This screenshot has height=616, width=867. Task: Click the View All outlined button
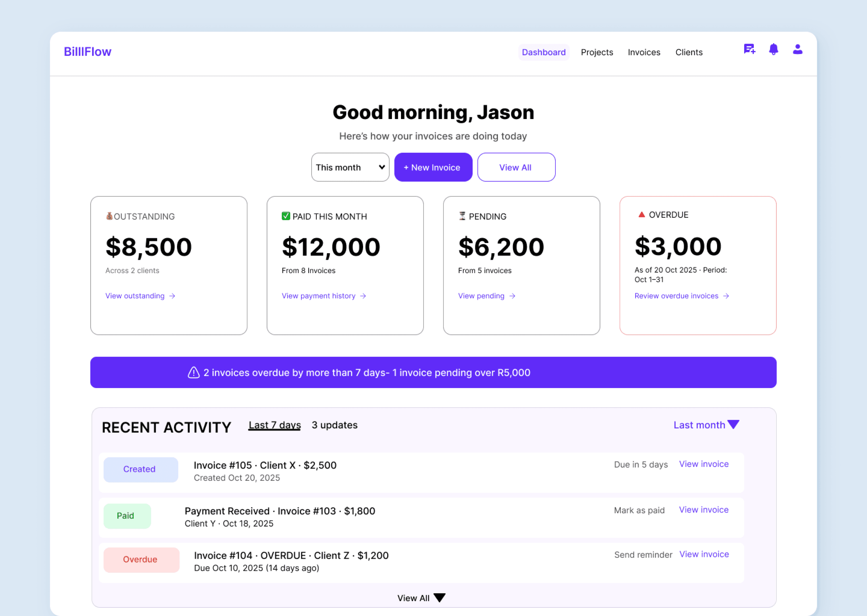pos(516,167)
